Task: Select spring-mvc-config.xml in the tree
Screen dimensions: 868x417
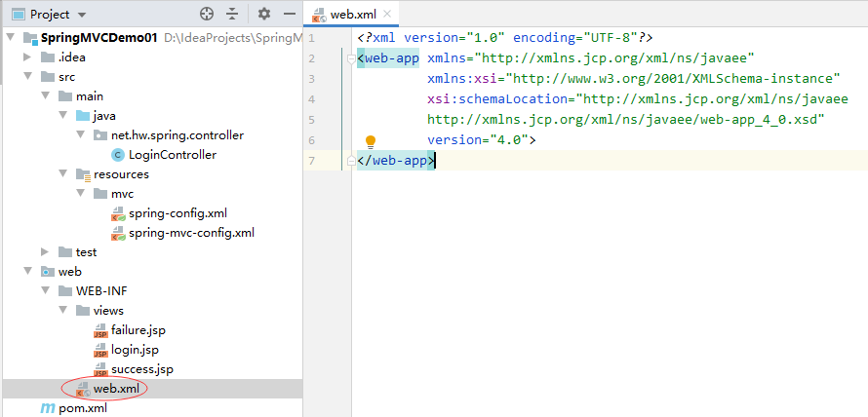Action: (190, 233)
